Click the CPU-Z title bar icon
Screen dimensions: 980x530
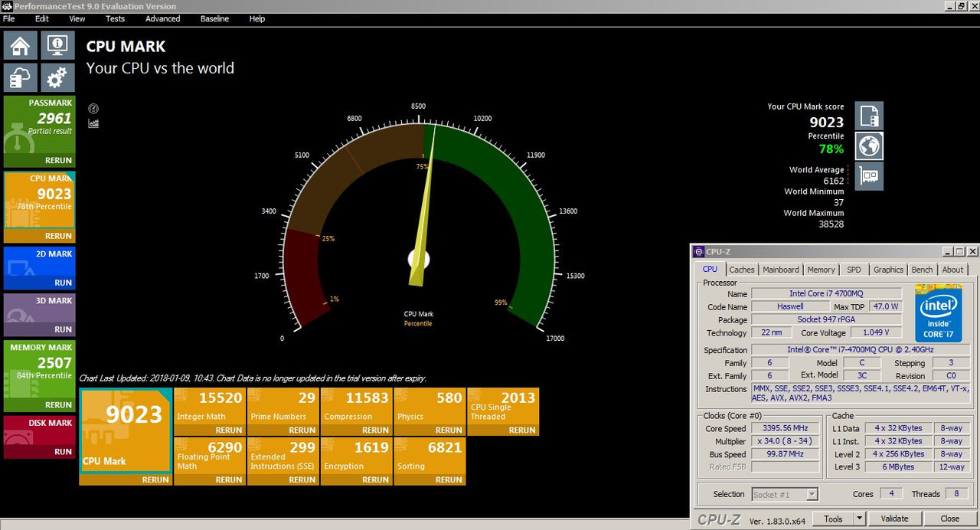[698, 251]
